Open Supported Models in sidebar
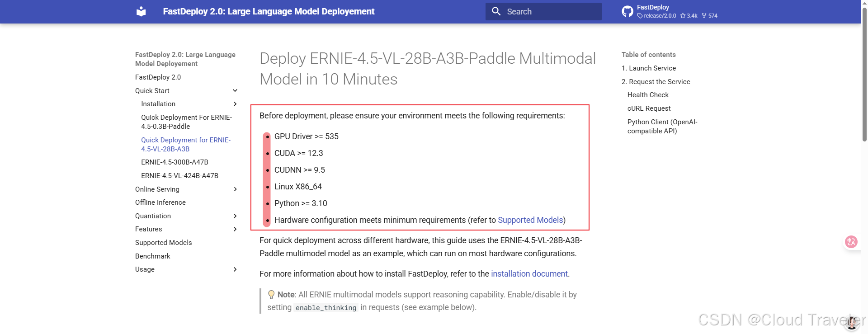This screenshot has height=334, width=868. click(163, 243)
